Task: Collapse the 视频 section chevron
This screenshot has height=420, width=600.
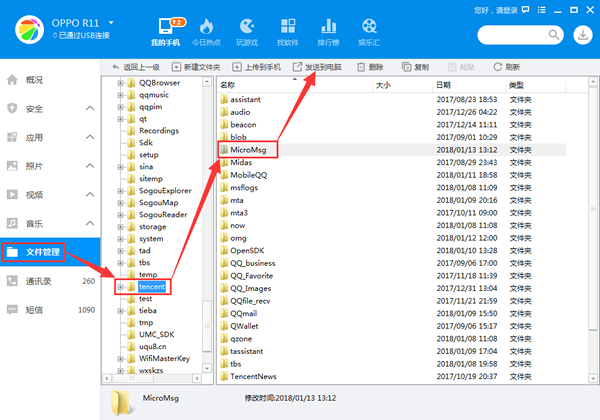Action: coord(90,195)
